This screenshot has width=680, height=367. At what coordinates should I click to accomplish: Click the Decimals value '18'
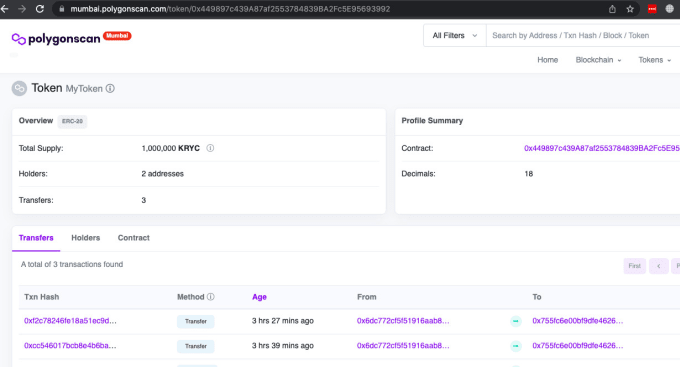[528, 174]
